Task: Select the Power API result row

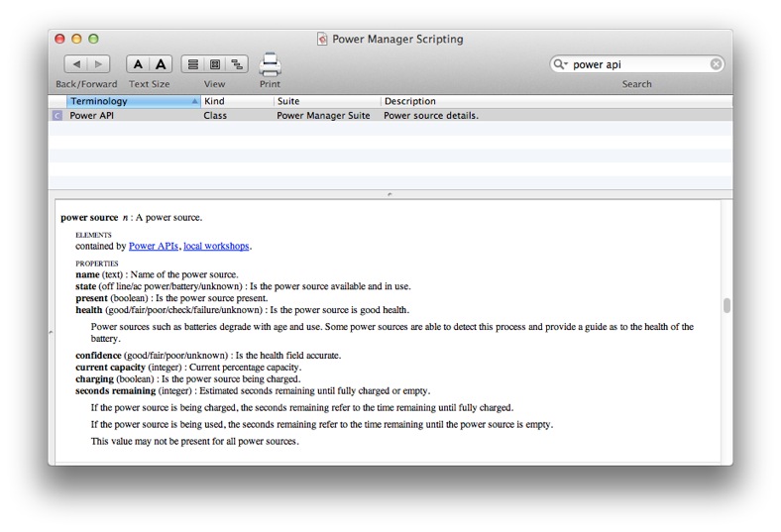Action: pos(390,116)
